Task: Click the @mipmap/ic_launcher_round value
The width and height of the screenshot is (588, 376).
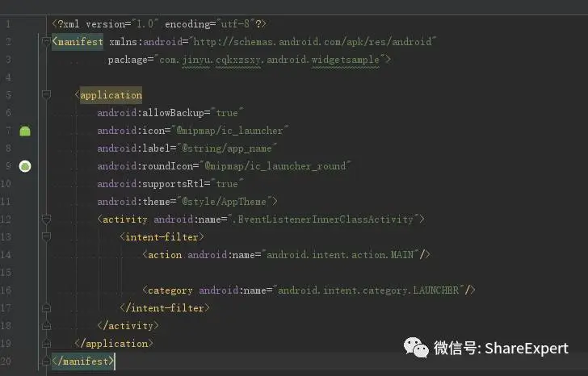Action: pos(275,166)
